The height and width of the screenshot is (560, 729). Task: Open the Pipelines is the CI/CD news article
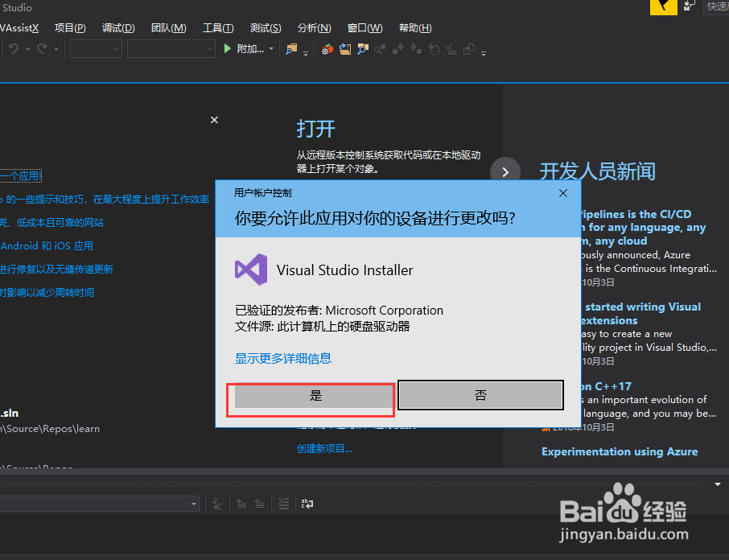pyautogui.click(x=643, y=227)
